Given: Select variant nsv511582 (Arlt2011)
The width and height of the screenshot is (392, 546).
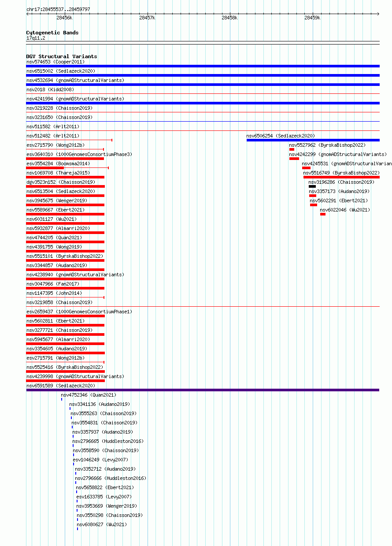Looking at the screenshot, I should pyautogui.click(x=53, y=126).
